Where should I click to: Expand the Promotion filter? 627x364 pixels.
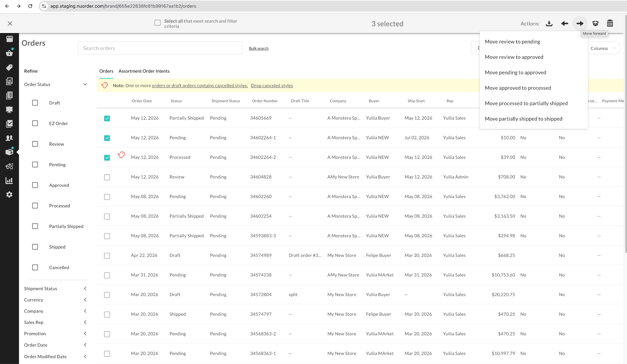(x=85, y=333)
